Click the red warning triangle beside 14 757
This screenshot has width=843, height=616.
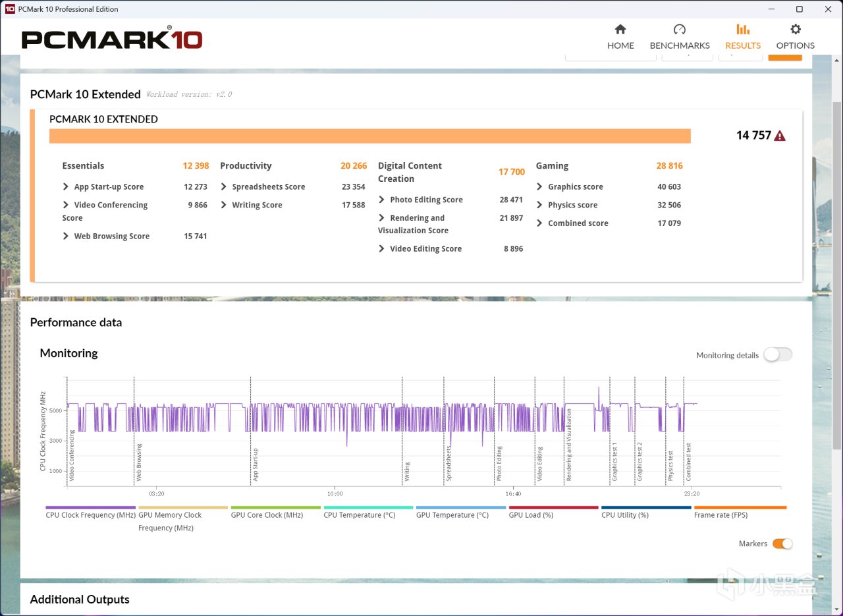780,136
